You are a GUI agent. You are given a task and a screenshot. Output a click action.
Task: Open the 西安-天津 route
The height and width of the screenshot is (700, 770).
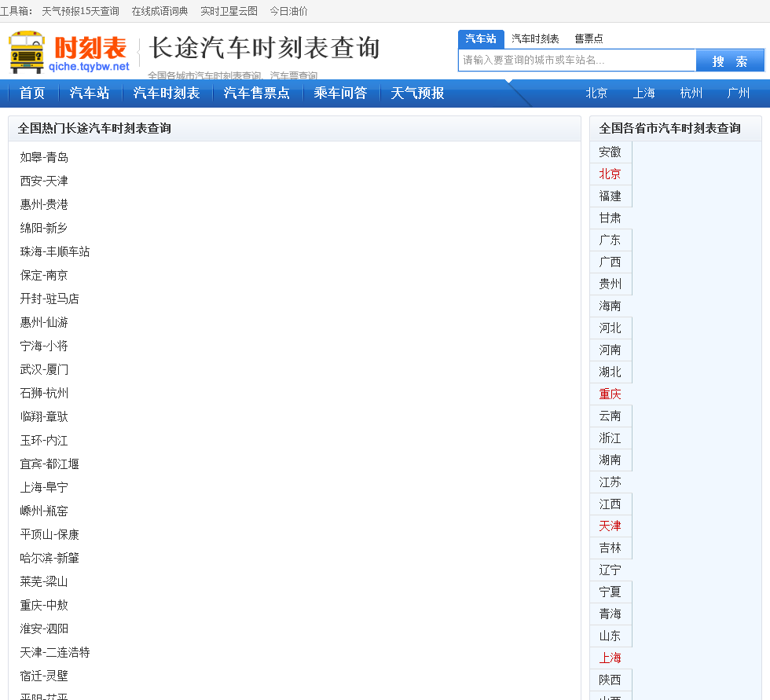pos(44,181)
